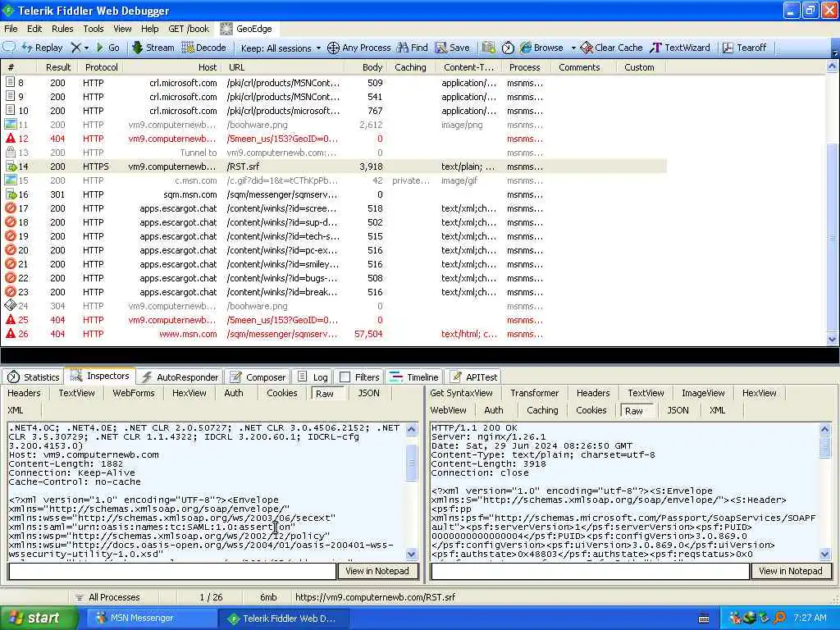Click response raw view scrollbar down arrow
The image size is (840, 630).
pyautogui.click(x=825, y=555)
